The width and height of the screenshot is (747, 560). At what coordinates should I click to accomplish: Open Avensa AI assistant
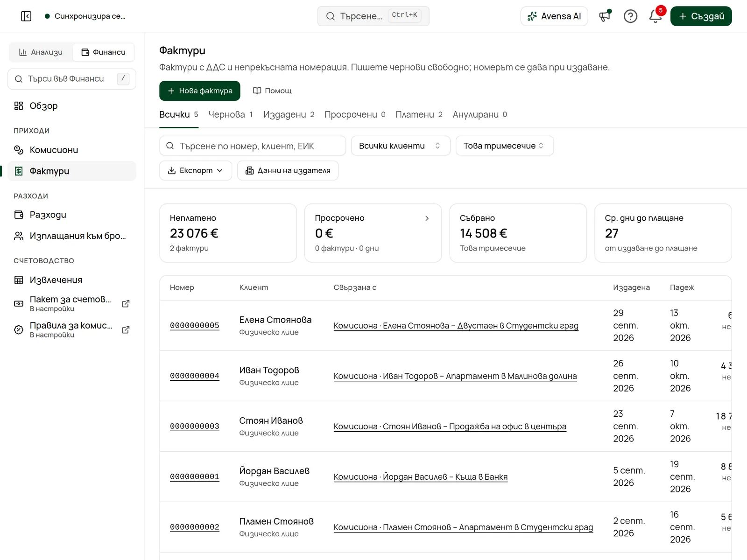point(554,16)
